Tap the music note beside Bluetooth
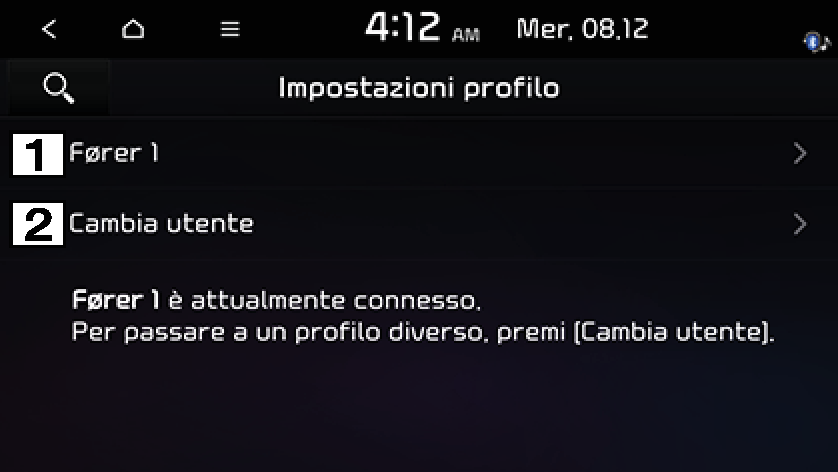Screen dimensions: 838x472 click(x=826, y=42)
